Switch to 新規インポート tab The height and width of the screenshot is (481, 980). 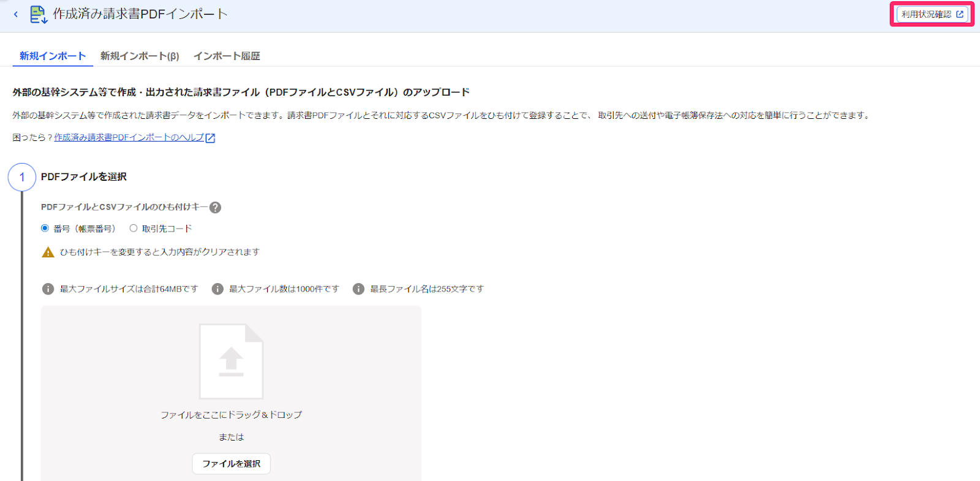point(53,56)
